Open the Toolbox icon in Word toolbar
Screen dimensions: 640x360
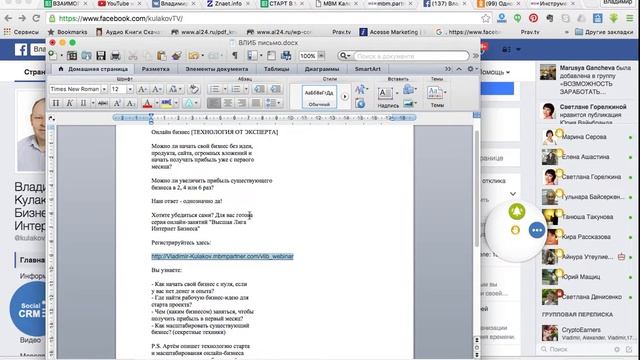(x=271, y=56)
